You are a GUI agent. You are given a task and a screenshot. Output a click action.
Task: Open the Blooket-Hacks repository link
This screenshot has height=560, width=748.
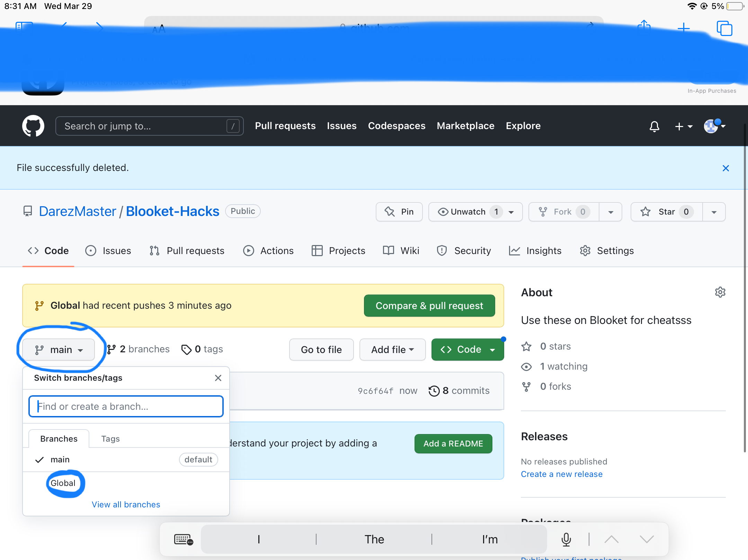(x=172, y=211)
